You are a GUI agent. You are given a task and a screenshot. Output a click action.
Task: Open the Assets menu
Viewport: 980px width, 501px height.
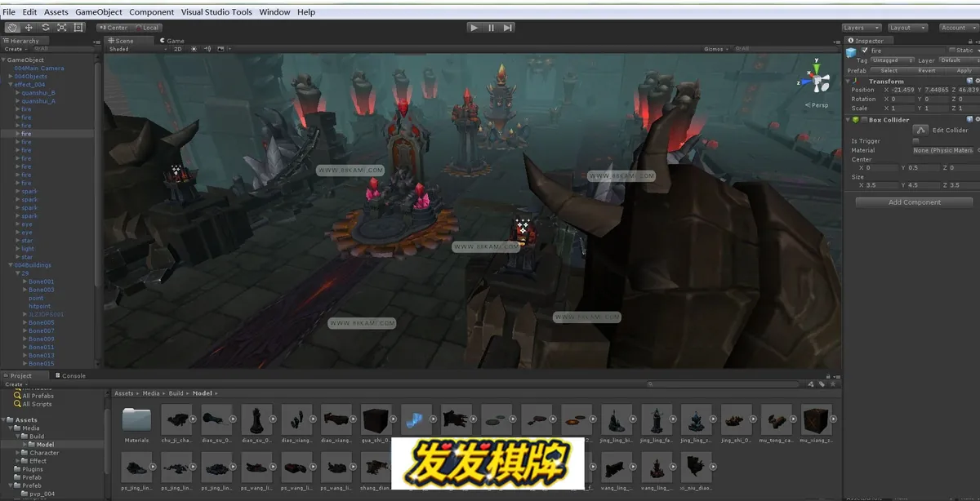click(x=56, y=12)
